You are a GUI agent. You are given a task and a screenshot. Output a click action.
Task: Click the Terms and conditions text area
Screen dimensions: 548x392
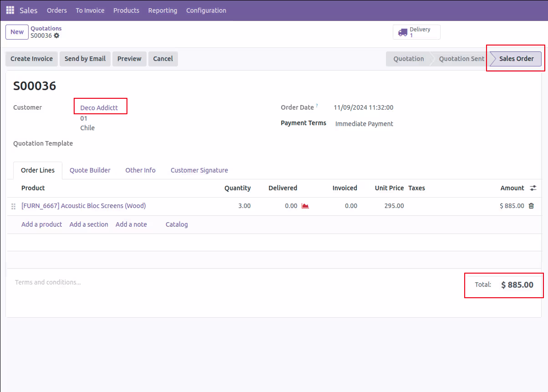tap(48, 282)
